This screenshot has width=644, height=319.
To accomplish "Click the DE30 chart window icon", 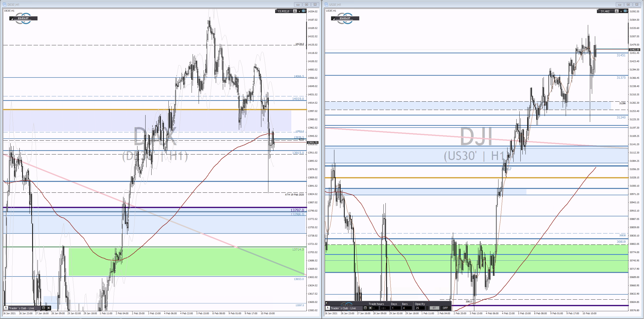I will pyautogui.click(x=4, y=5).
